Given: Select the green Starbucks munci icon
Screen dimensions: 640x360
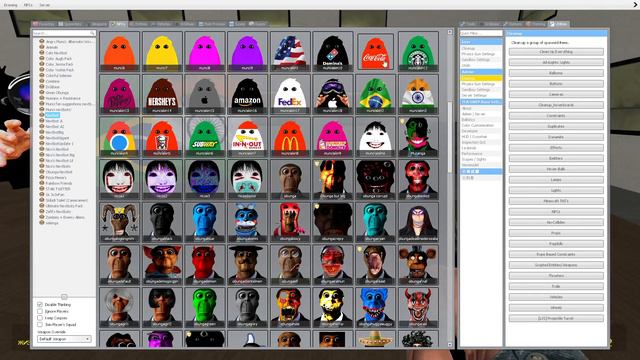Looking at the screenshot, I should [x=418, y=51].
